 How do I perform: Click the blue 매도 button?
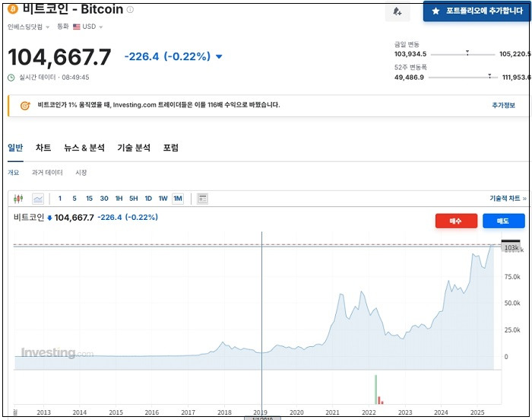click(x=503, y=221)
